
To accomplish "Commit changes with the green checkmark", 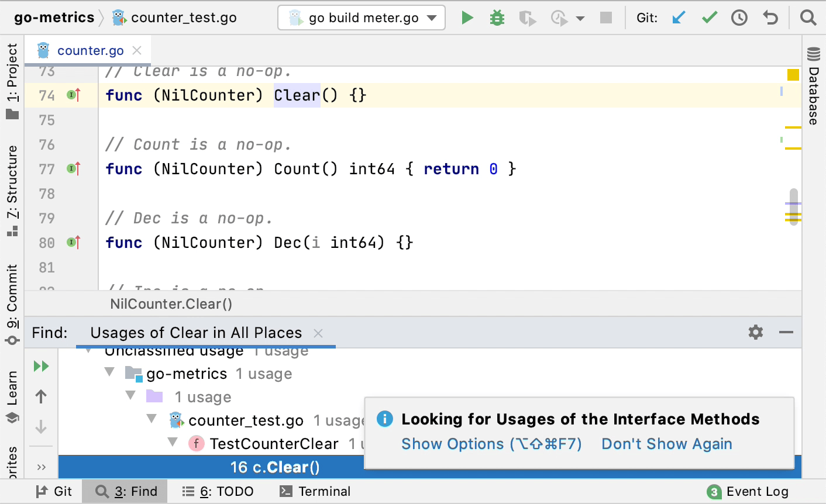I will [x=709, y=18].
